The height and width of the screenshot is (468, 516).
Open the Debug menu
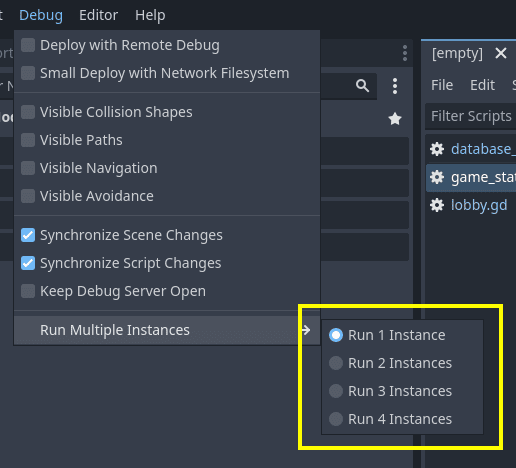coord(41,15)
